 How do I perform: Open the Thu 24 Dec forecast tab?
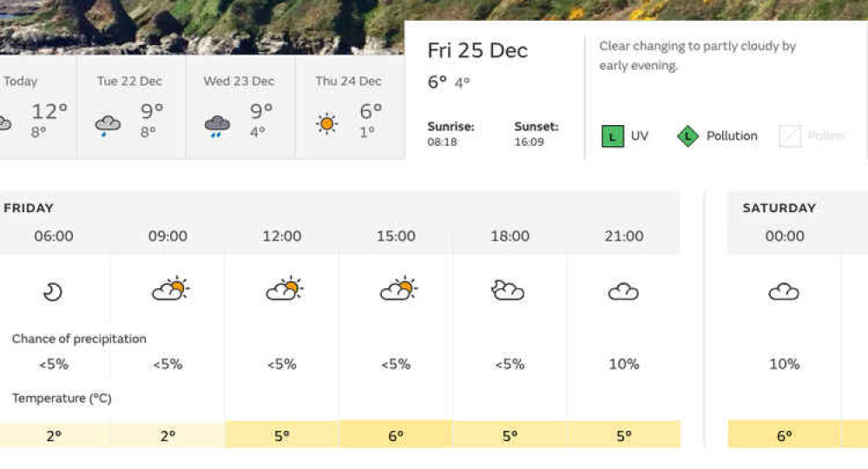tap(351, 107)
